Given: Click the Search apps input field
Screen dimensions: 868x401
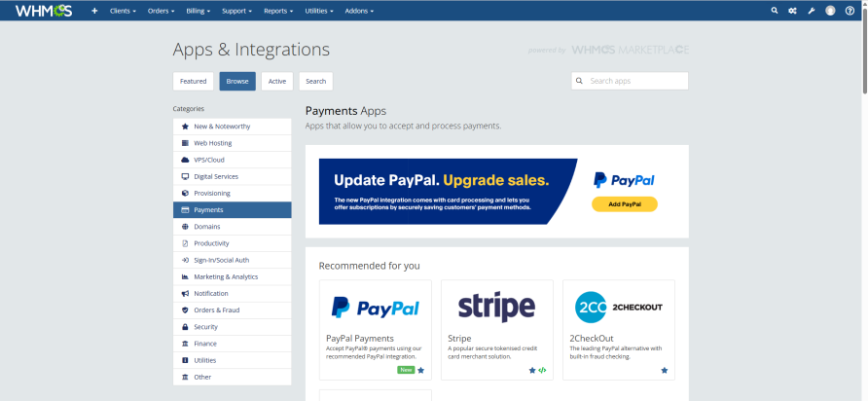Looking at the screenshot, I should click(x=634, y=81).
